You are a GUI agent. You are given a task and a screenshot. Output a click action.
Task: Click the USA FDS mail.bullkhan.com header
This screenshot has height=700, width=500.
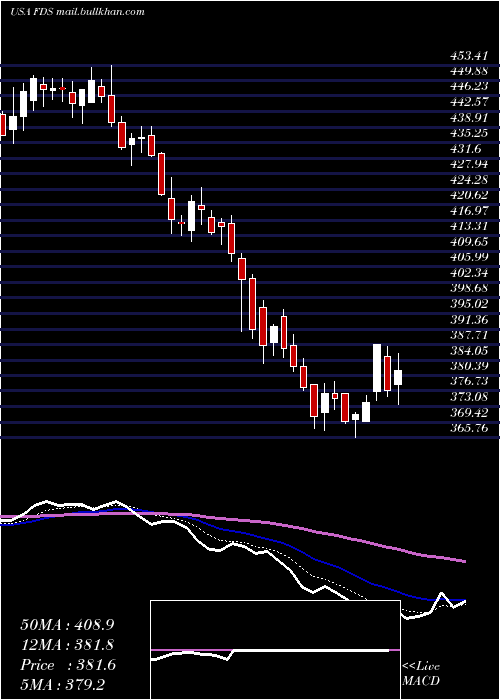tap(77, 12)
